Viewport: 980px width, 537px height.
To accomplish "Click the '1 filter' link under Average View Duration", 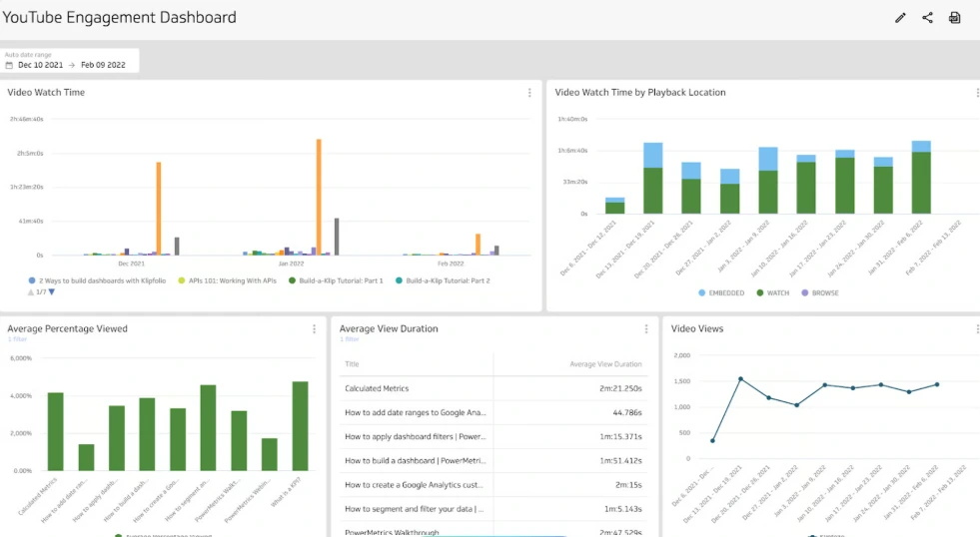I will 349,339.
